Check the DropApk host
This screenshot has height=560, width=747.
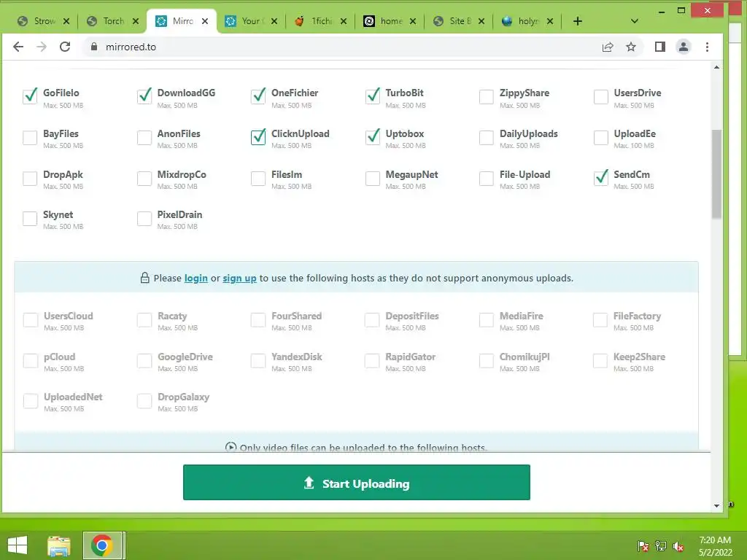[30, 179]
